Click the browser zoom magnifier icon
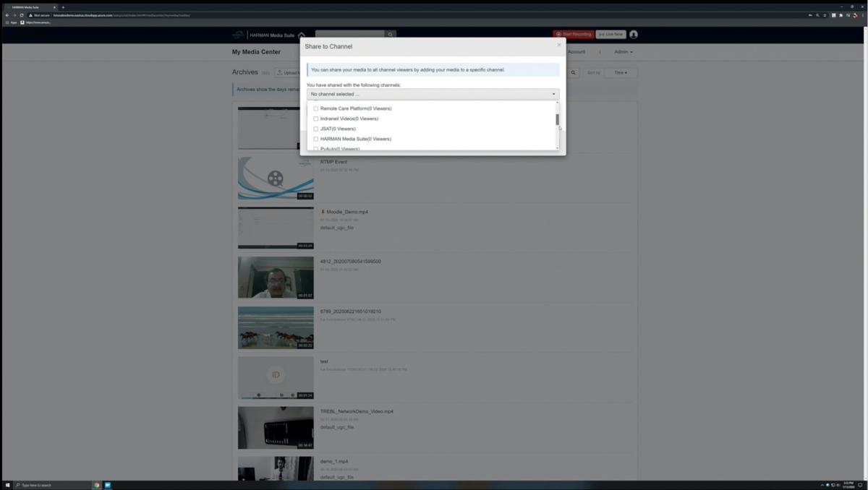This screenshot has height=490, width=868. (x=817, y=15)
